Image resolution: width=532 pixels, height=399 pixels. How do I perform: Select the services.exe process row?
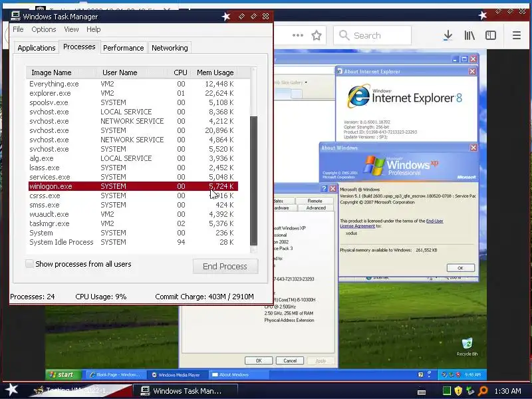[x=134, y=177]
